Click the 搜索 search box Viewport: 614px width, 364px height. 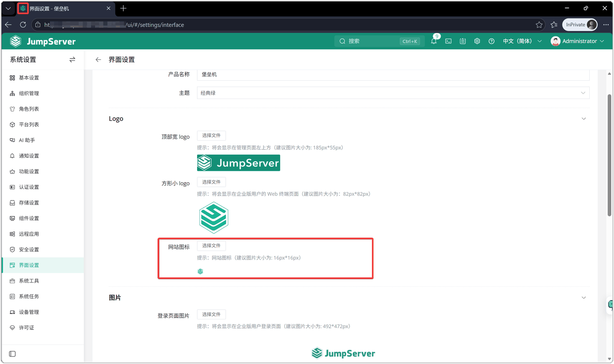(379, 41)
